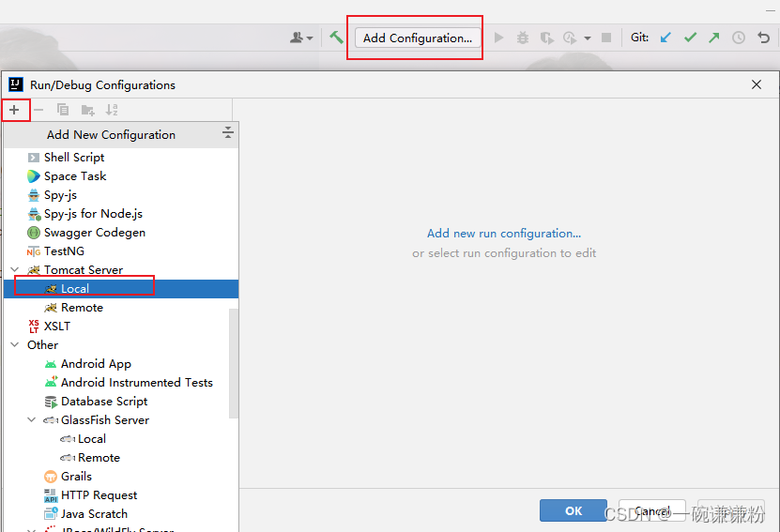Open the Add Configuration... selector
This screenshot has width=780, height=532.
point(418,38)
